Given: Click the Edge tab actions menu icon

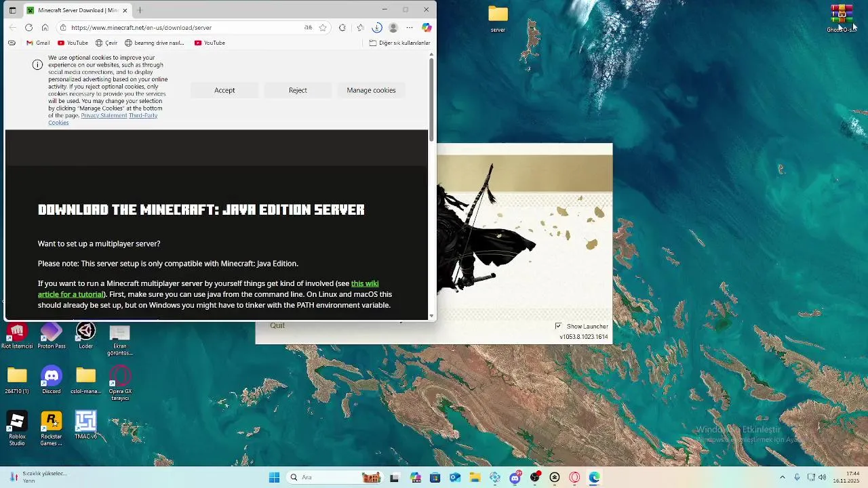Looking at the screenshot, I should click(12, 10).
